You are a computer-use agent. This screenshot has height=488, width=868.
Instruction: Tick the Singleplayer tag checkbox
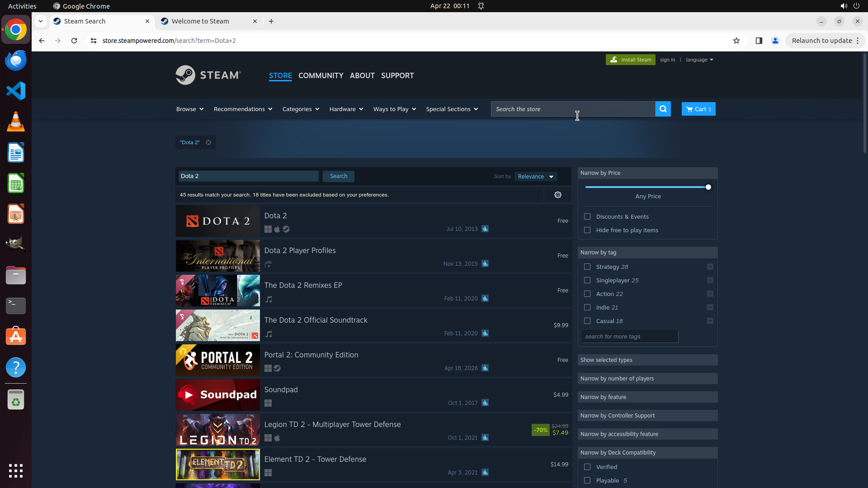coord(587,280)
